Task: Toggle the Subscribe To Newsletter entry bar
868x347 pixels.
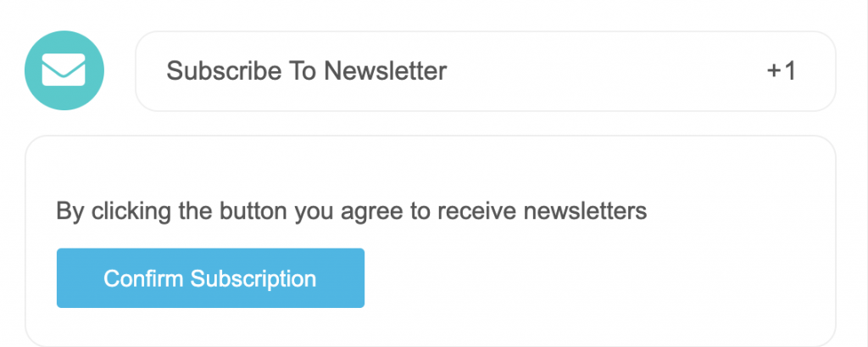Action: [x=486, y=71]
